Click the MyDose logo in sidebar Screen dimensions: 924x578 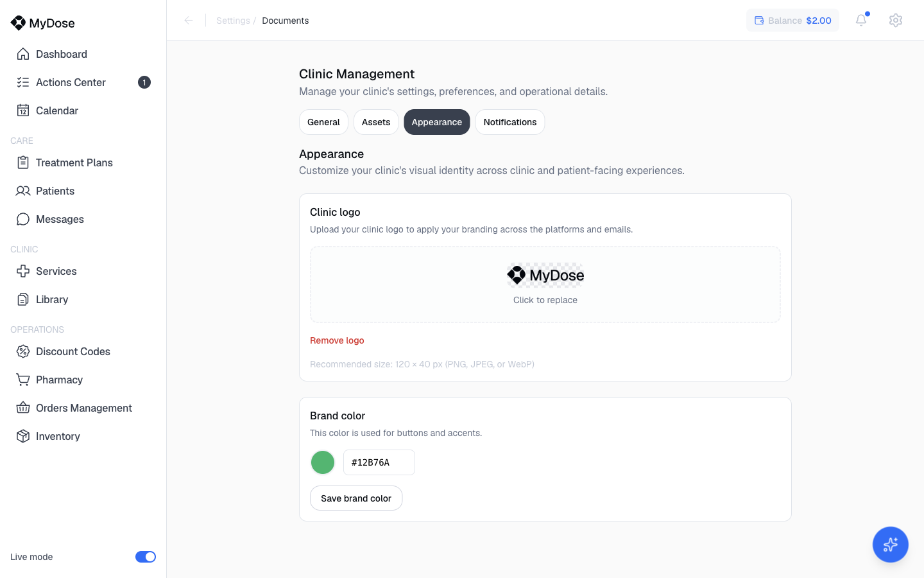click(42, 23)
